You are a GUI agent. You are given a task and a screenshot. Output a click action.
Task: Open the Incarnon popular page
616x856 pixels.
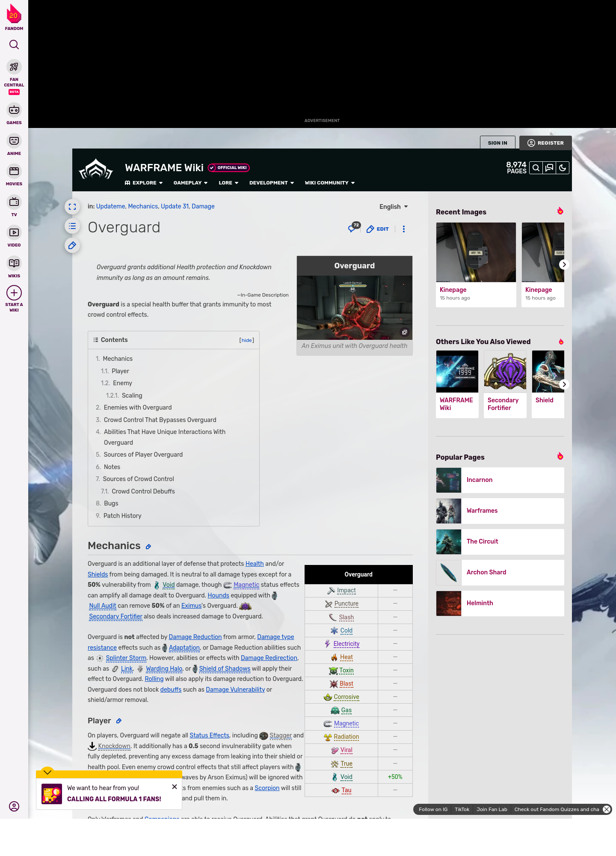(x=500, y=480)
